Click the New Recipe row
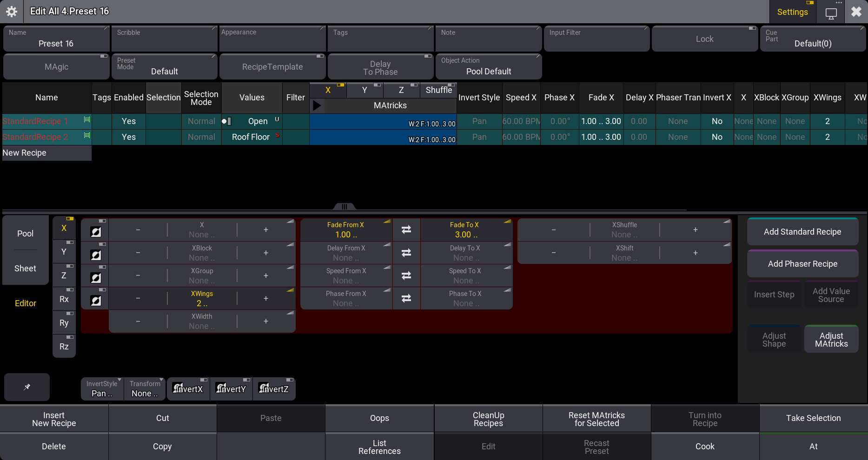The height and width of the screenshot is (460, 868). coord(47,153)
